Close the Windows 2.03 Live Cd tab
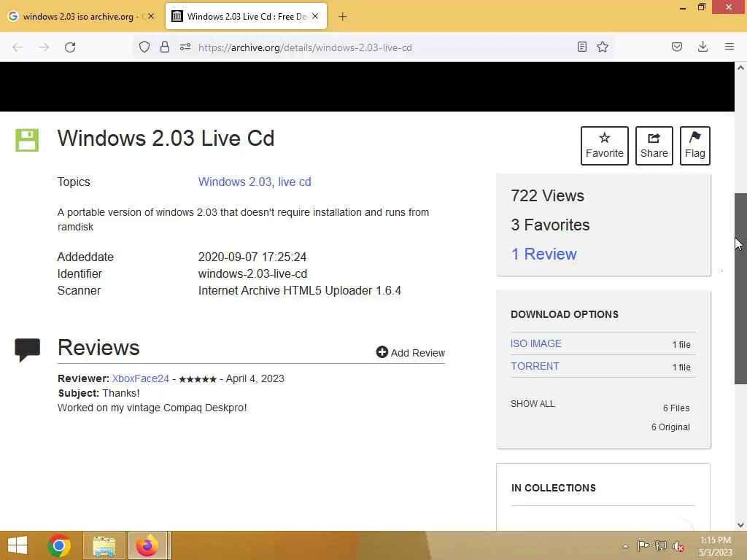This screenshot has height=560, width=747. pyautogui.click(x=315, y=16)
